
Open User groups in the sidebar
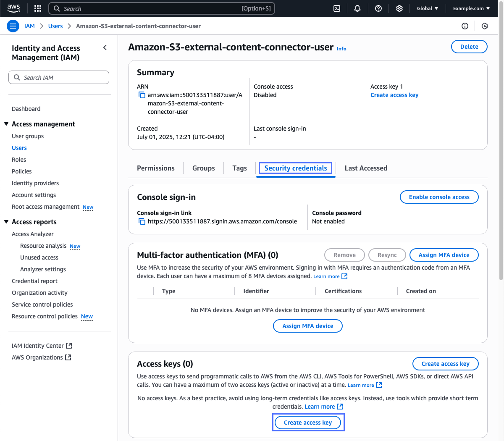click(x=28, y=136)
